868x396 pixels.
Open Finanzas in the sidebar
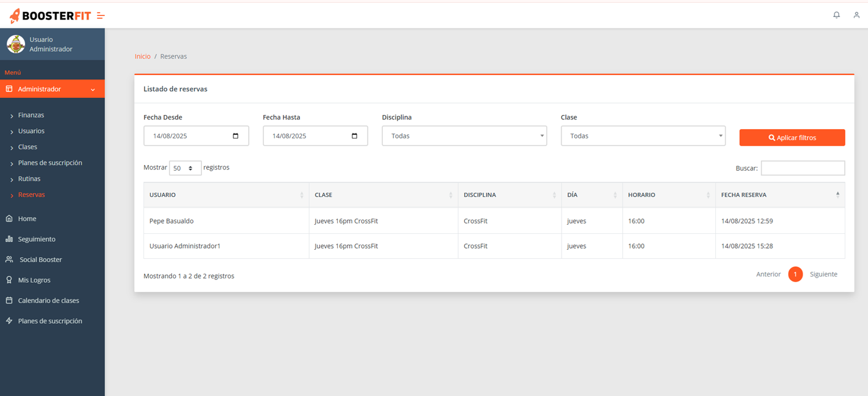[31, 115]
